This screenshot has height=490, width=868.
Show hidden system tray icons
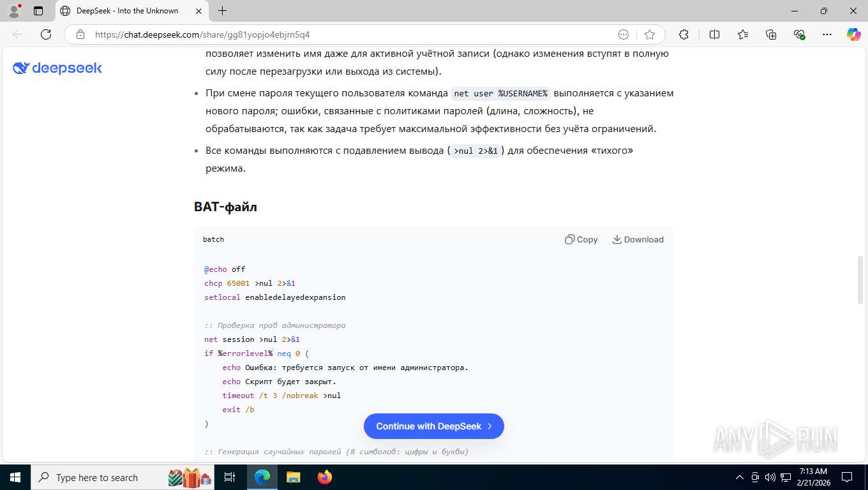[x=740, y=477]
